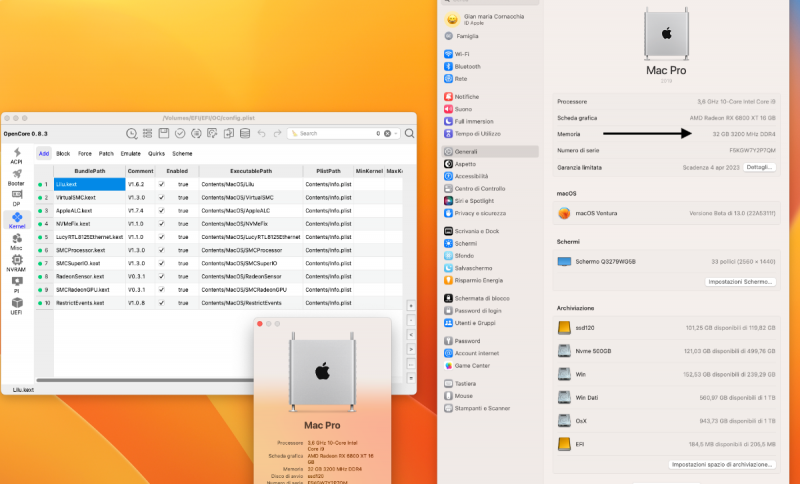Screen dimensions: 800x484
Task: Toggle Enabled checkbox for NVMeFix.kext
Action: point(161,224)
